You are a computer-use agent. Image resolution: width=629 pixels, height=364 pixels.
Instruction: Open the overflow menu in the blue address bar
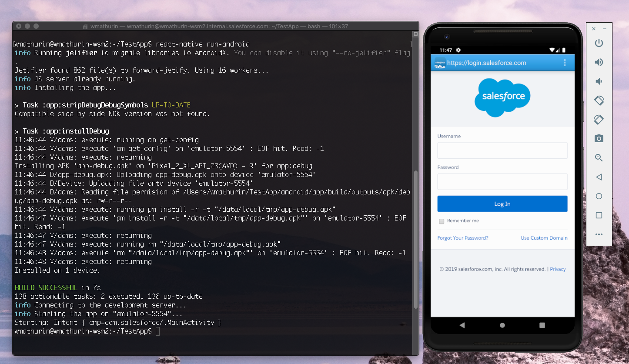click(x=565, y=62)
